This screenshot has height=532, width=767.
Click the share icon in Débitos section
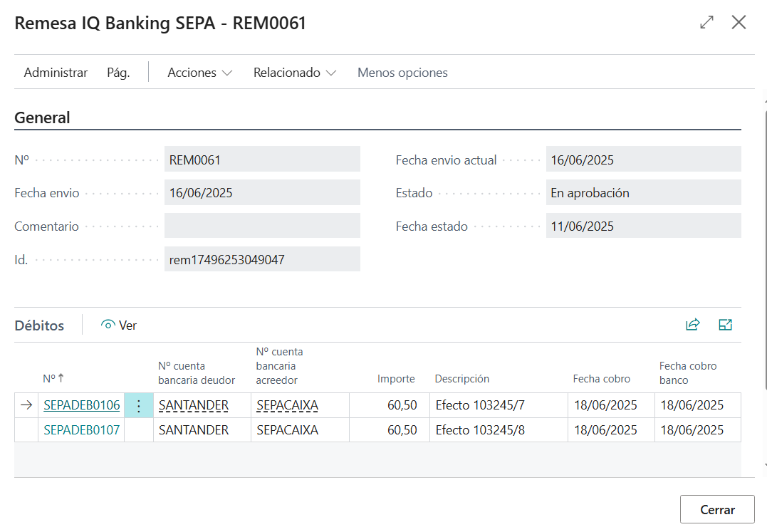click(x=692, y=325)
